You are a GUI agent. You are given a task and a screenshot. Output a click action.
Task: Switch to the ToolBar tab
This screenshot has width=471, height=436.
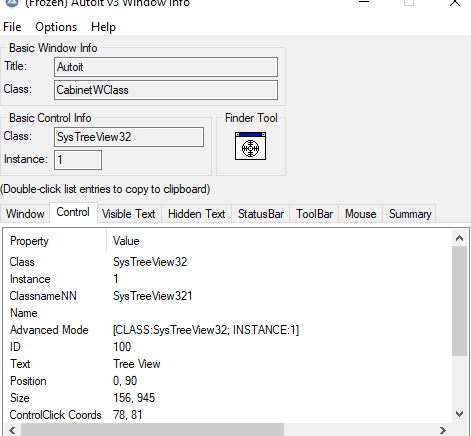315,214
